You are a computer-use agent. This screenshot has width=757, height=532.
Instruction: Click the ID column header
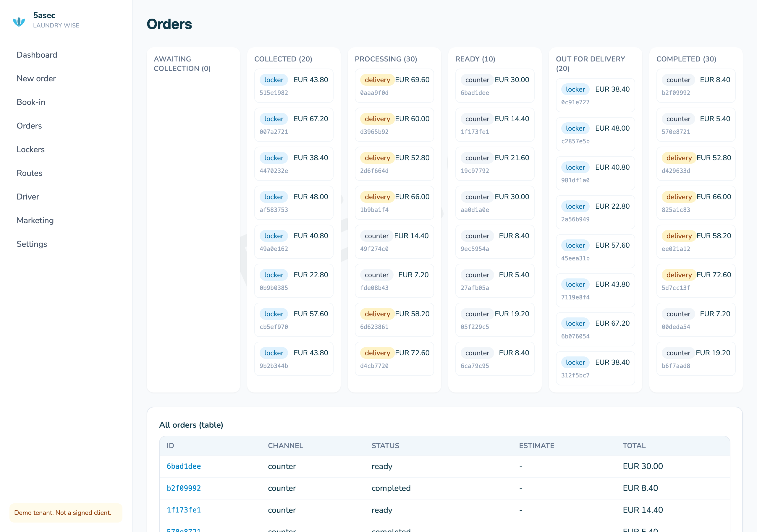point(170,446)
